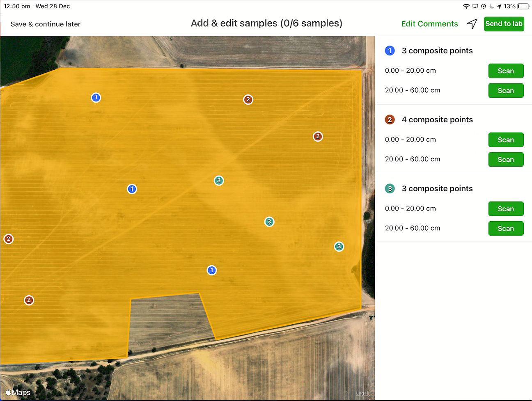
Task: Select teal marker 3 near right field boundary
Action: point(339,246)
